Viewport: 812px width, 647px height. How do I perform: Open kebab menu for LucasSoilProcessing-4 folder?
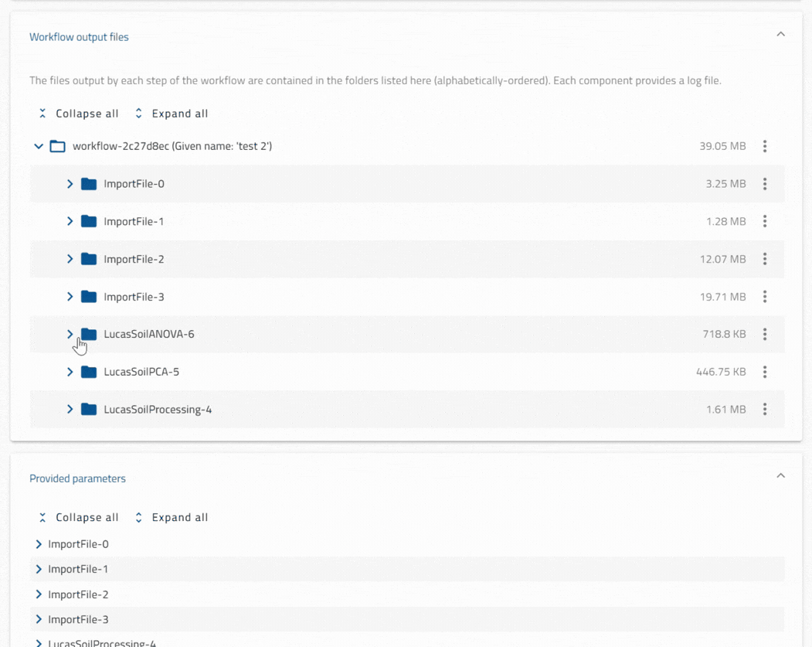(764, 409)
